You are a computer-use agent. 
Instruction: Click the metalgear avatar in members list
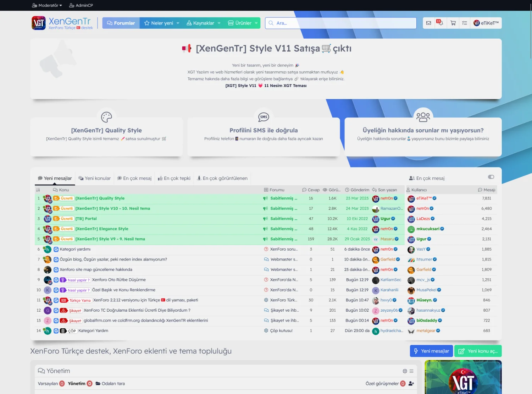pos(411,331)
